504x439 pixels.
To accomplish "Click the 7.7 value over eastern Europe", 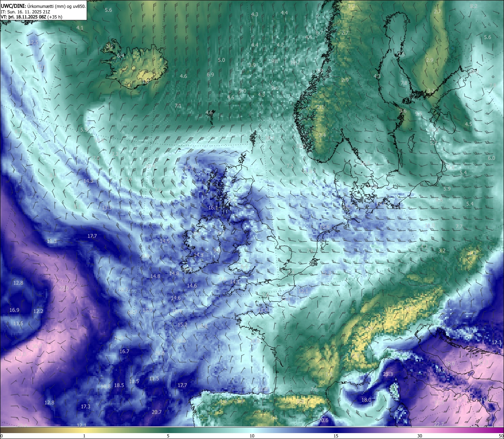I will pos(459,226).
